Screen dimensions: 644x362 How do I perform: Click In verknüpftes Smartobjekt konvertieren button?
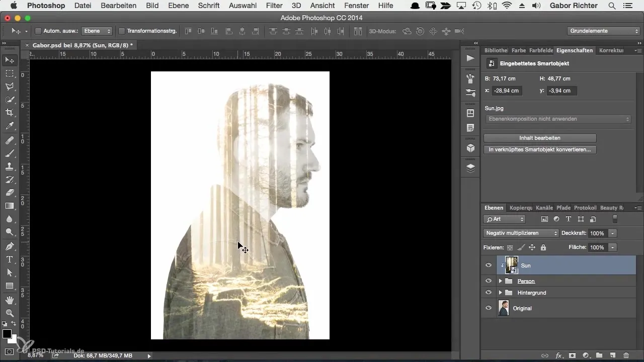coord(540,150)
